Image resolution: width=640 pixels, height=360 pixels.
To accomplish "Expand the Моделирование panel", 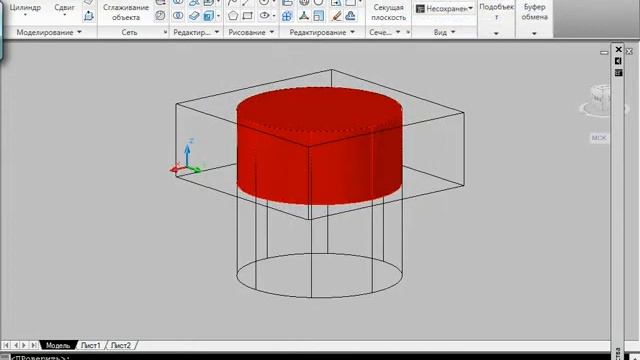I will coord(49,32).
